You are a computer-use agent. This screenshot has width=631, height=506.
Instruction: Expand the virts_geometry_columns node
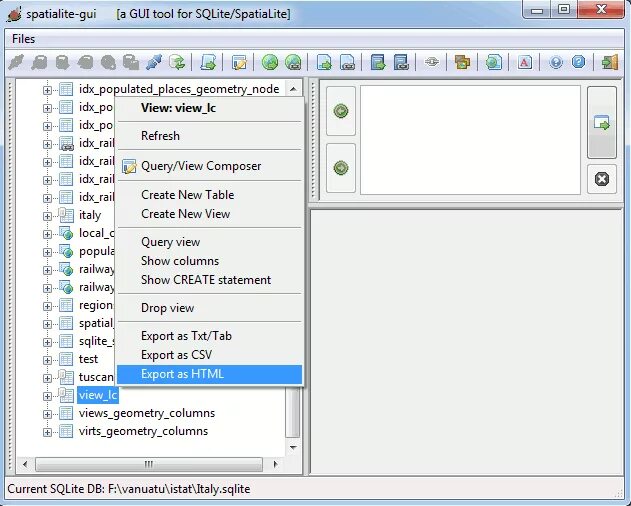[47, 432]
